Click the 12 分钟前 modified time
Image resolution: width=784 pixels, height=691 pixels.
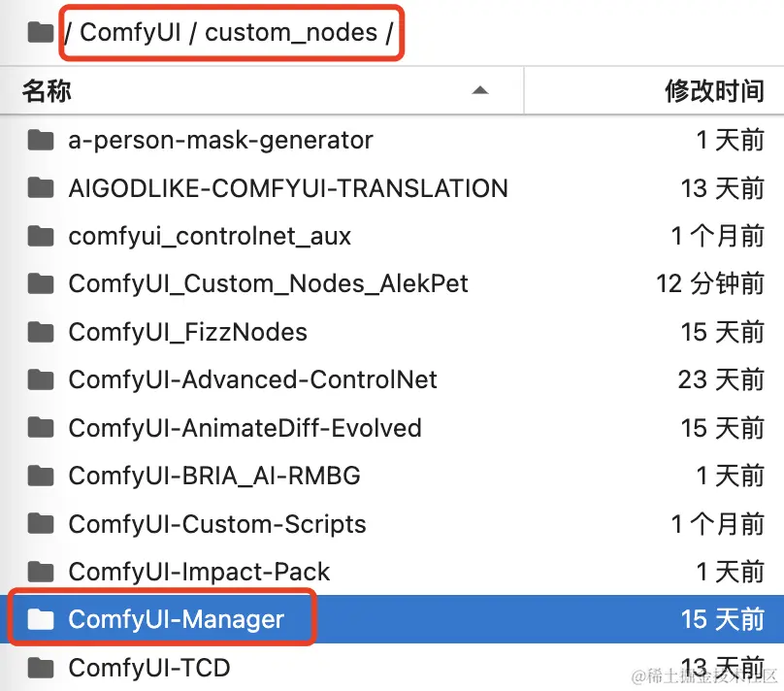[710, 284]
